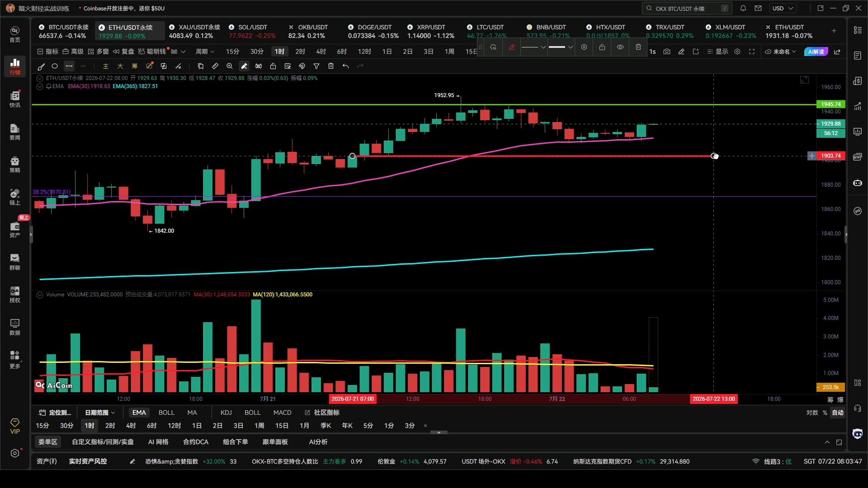Viewport: 868px width, 488px height.
Task: Open the 合约DCA tab
Action: (x=196, y=442)
